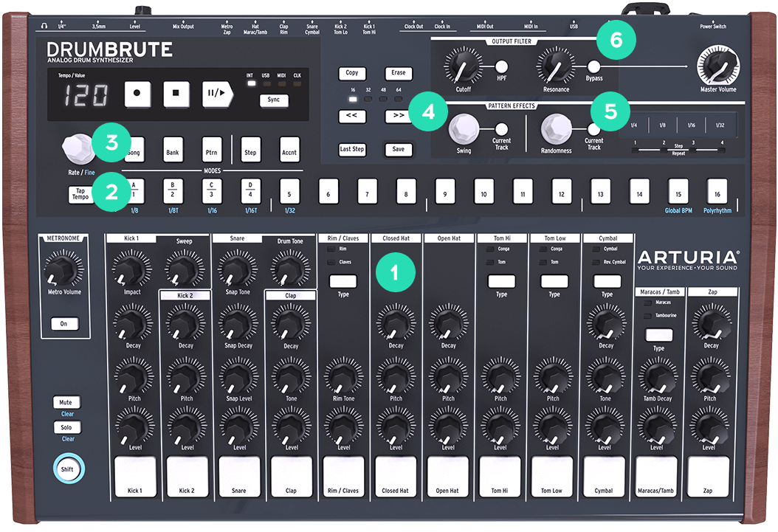Toggle the Solo button

coord(66,427)
